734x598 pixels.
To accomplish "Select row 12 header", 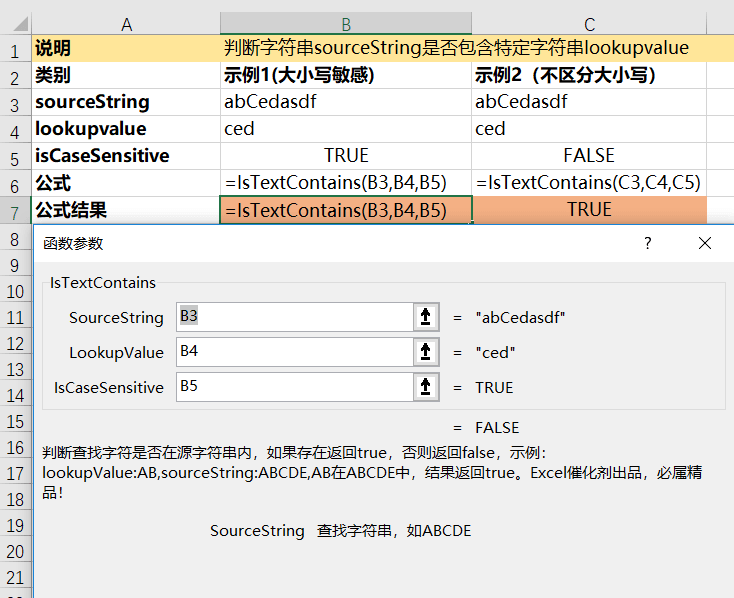I will click(x=15, y=343).
